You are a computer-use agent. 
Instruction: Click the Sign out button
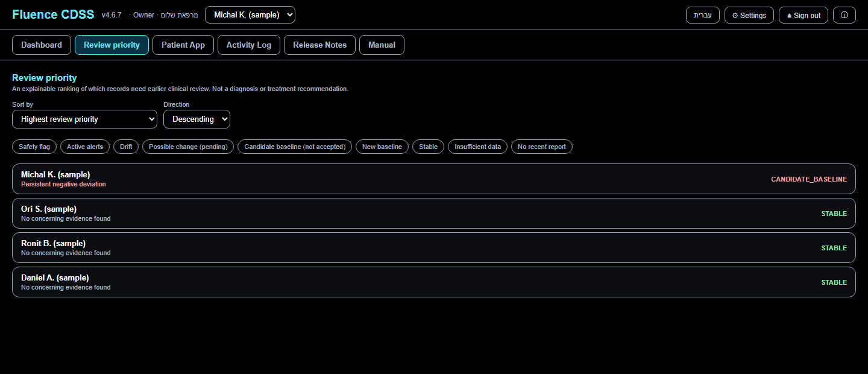click(804, 15)
